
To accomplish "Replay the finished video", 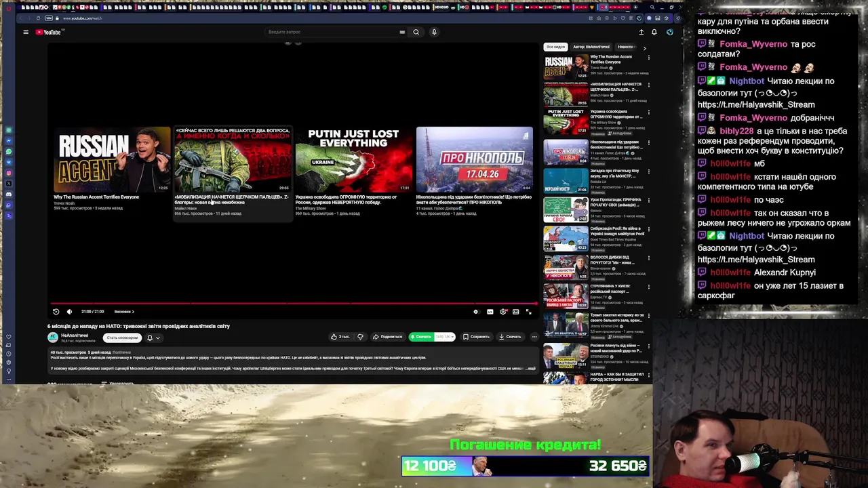I will point(56,312).
